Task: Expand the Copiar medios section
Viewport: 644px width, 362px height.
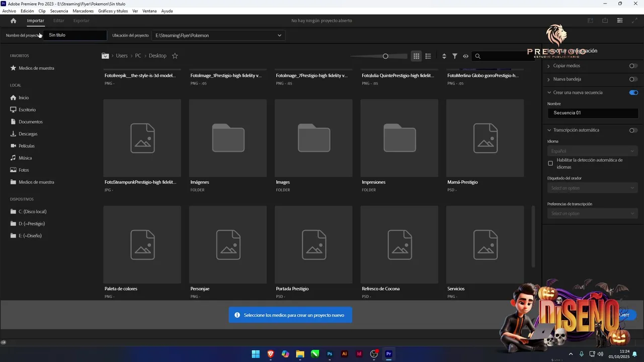Action: pos(549,66)
